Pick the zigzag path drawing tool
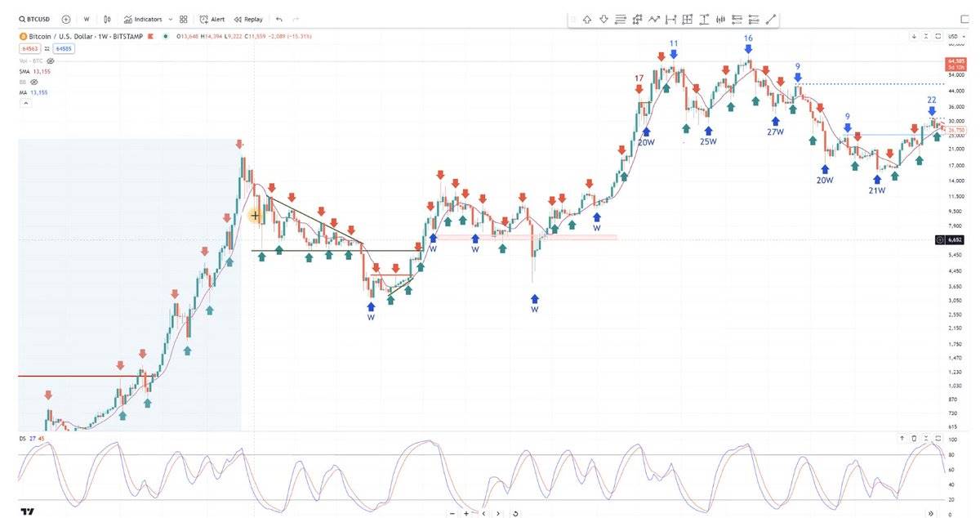The width and height of the screenshot is (980, 518). (x=653, y=20)
